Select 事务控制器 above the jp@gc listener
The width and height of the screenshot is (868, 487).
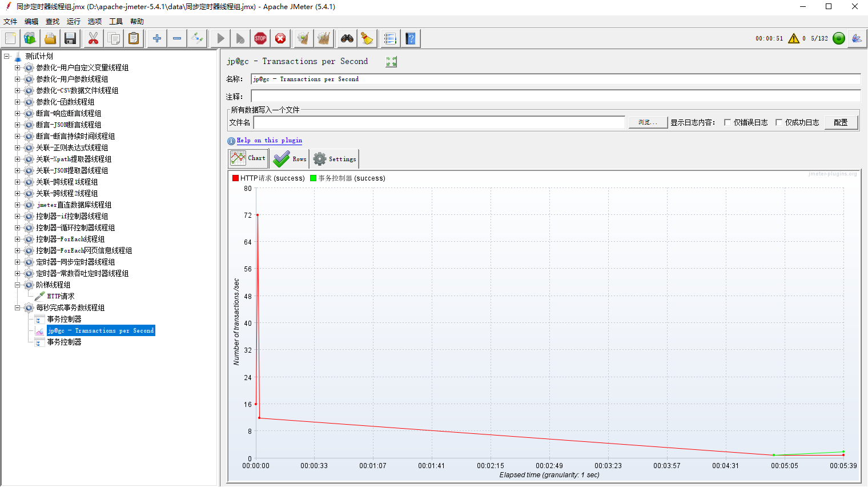[64, 319]
